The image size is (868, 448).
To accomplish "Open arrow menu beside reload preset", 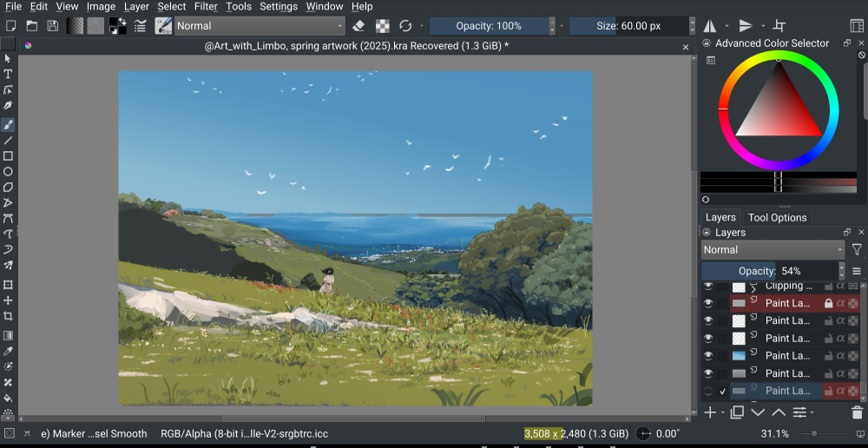I will click(x=421, y=25).
